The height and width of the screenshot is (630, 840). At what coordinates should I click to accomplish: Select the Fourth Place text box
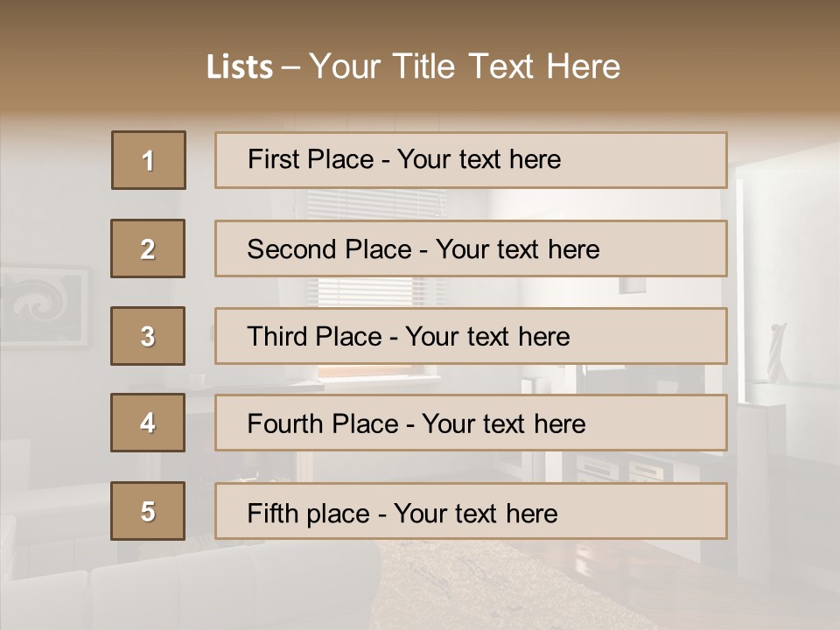(x=471, y=423)
